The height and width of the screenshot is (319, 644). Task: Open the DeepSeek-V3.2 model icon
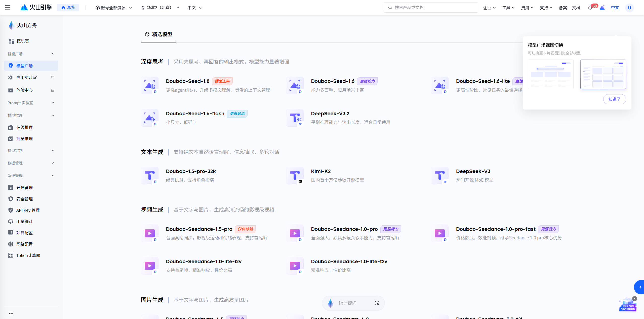pyautogui.click(x=295, y=118)
